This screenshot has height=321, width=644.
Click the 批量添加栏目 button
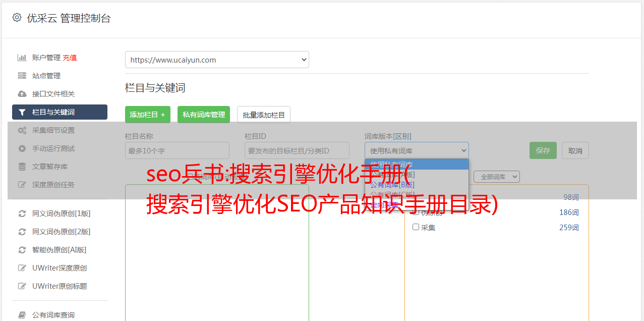coord(264,115)
